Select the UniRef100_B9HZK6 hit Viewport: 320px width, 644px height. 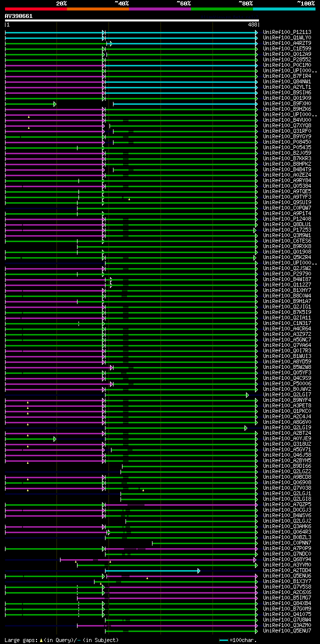tap(287, 109)
